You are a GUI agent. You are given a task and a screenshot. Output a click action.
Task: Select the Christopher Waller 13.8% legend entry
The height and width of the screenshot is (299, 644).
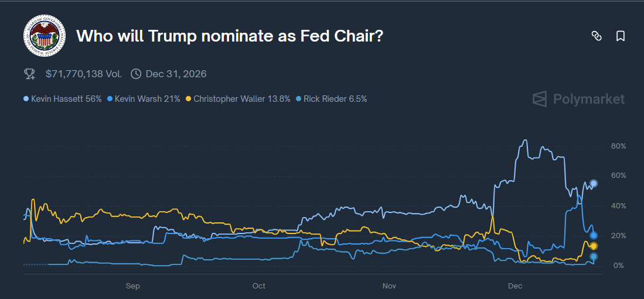(238, 99)
